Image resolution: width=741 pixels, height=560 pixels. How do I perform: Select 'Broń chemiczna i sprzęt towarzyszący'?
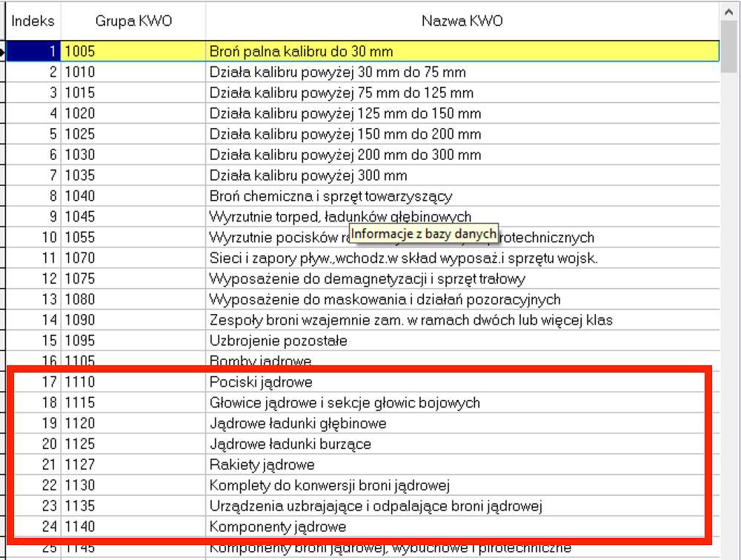[363, 196]
